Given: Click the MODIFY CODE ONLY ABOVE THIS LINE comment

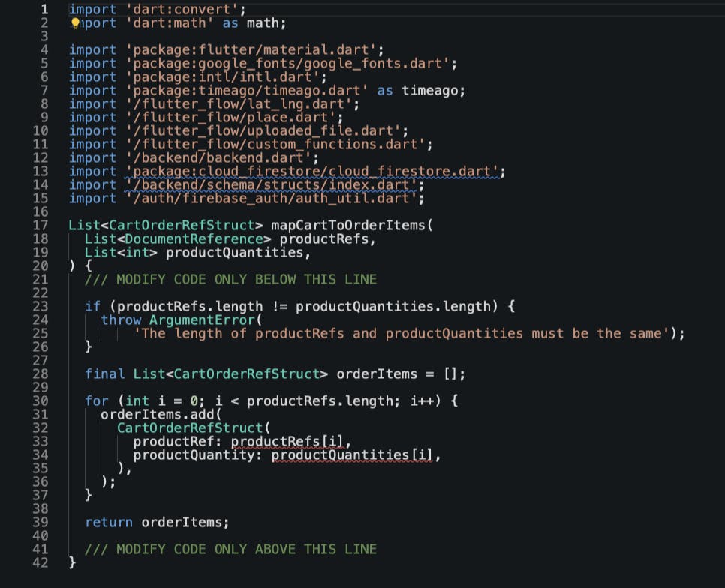Looking at the screenshot, I should tap(230, 549).
